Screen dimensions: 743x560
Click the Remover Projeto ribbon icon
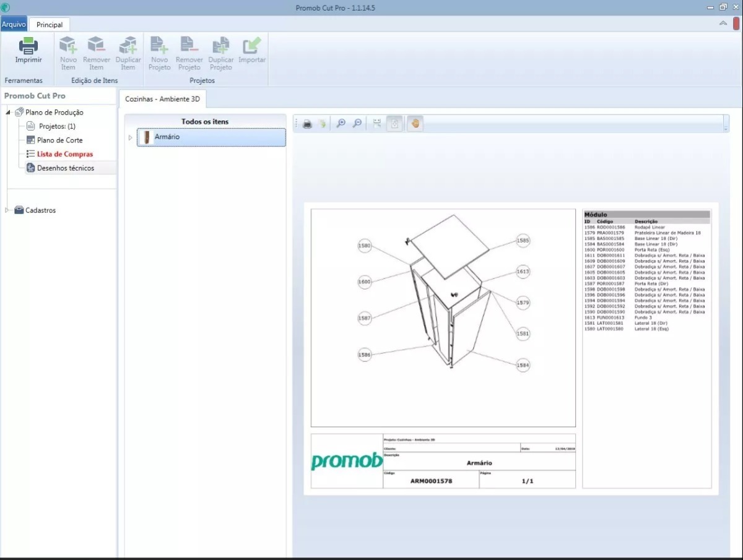coord(189,45)
